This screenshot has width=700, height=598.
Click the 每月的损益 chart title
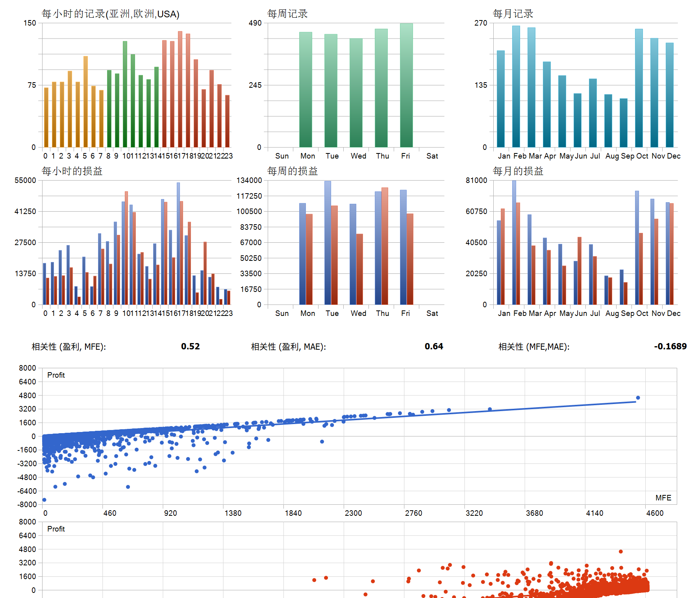[518, 171]
